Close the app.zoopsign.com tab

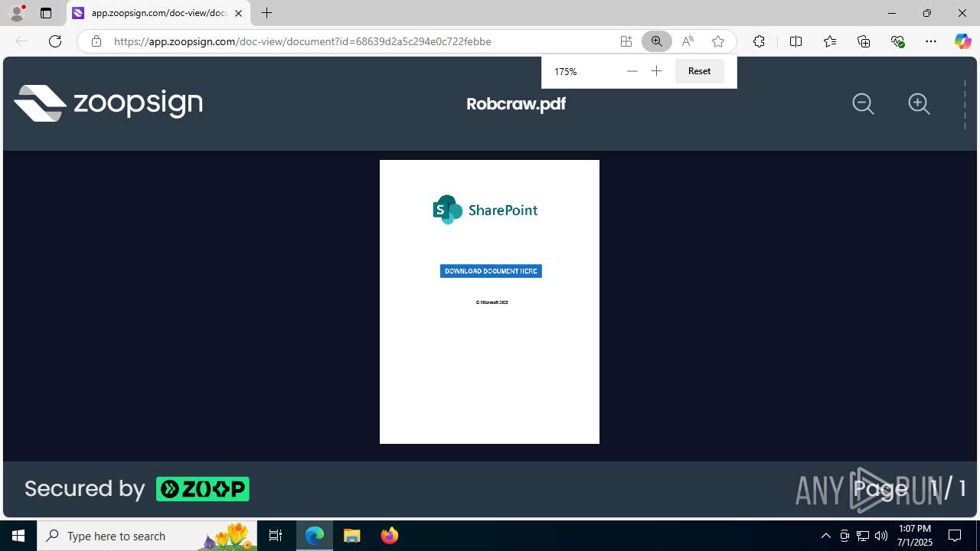coord(238,13)
